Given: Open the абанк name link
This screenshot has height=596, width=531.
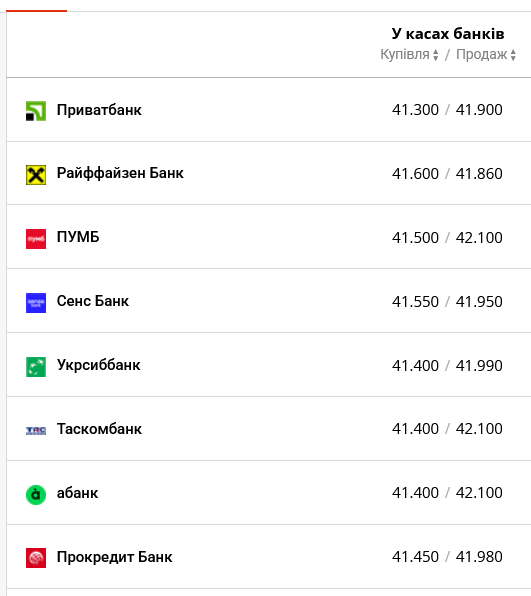Looking at the screenshot, I should [x=78, y=493].
